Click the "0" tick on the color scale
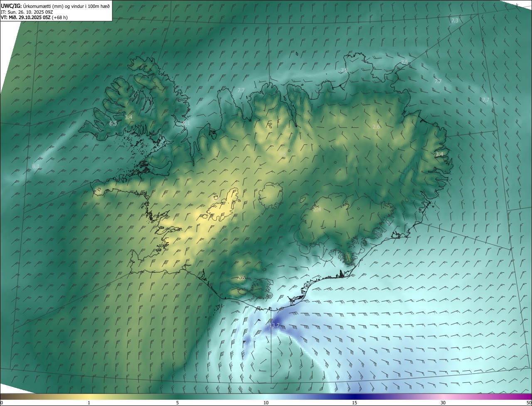This screenshot has height=406, width=532. (x=2, y=403)
